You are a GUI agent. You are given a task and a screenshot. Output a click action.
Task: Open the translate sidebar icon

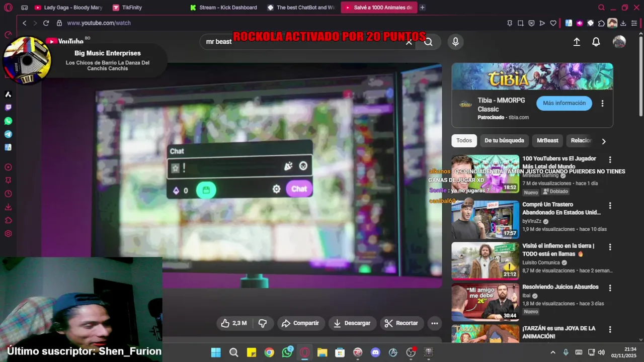8,147
